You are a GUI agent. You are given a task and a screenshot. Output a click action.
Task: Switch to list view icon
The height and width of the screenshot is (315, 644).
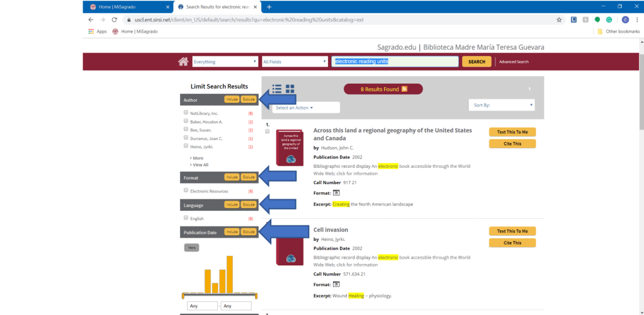[277, 89]
